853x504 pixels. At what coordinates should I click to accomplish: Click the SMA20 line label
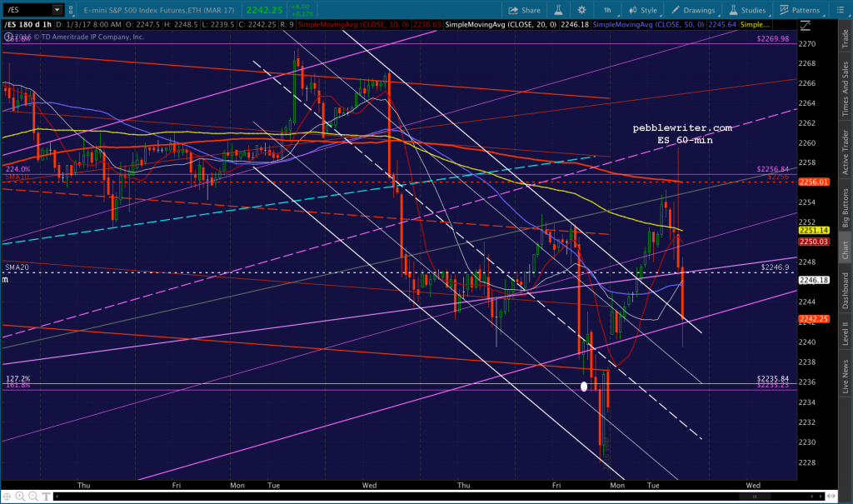click(x=17, y=267)
